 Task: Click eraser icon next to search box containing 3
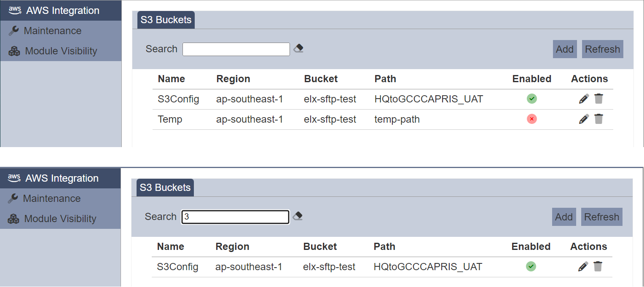(298, 216)
